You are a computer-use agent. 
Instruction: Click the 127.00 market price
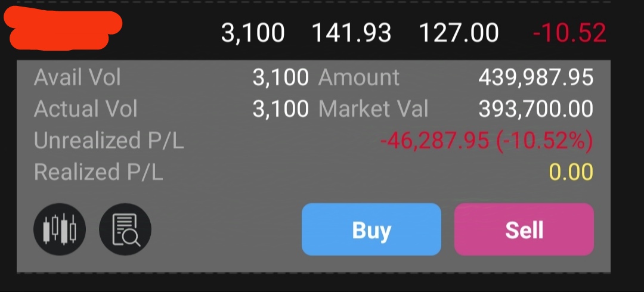click(459, 33)
